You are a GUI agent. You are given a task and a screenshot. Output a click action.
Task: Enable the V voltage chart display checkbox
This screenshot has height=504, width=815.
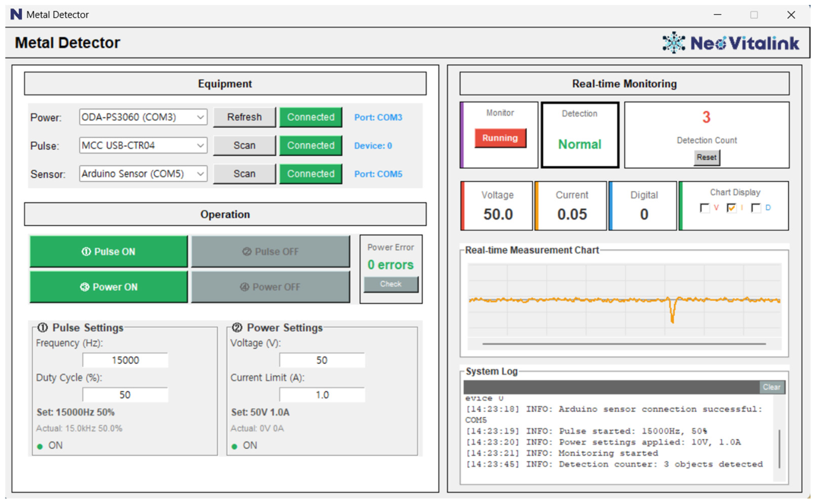point(704,208)
